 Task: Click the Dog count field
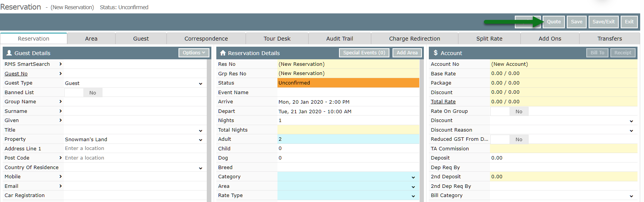pyautogui.click(x=348, y=158)
